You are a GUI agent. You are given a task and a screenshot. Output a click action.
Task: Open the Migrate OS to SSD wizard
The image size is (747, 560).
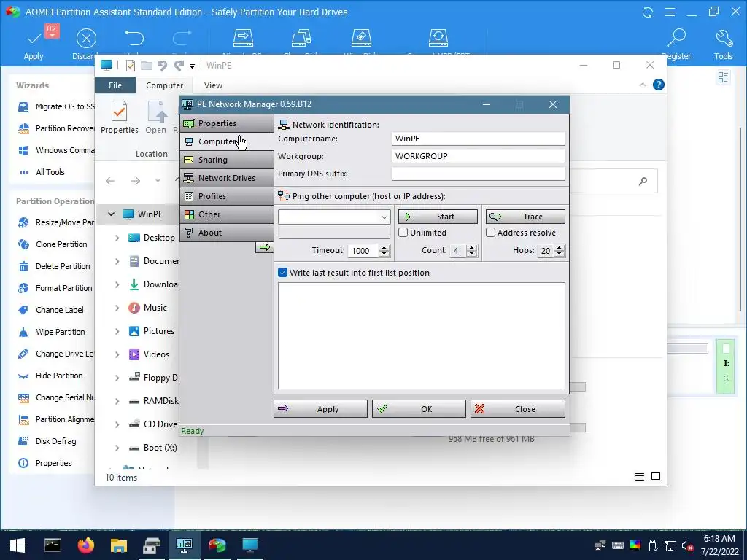click(x=56, y=106)
